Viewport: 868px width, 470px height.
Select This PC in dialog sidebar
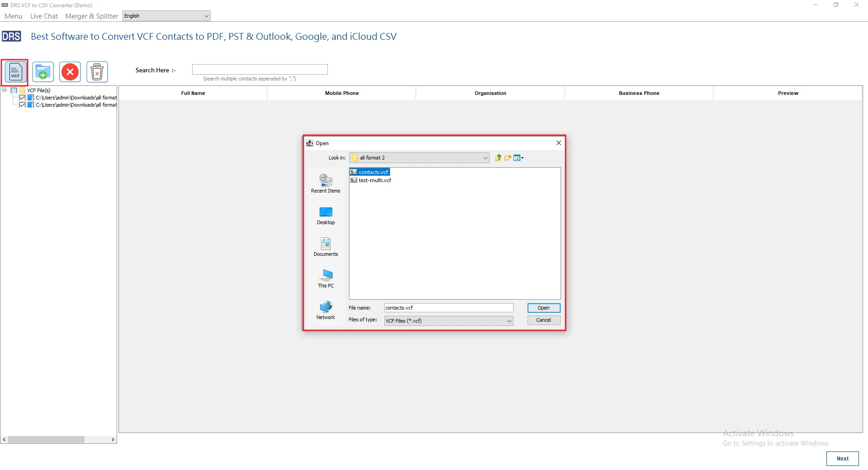(x=325, y=279)
